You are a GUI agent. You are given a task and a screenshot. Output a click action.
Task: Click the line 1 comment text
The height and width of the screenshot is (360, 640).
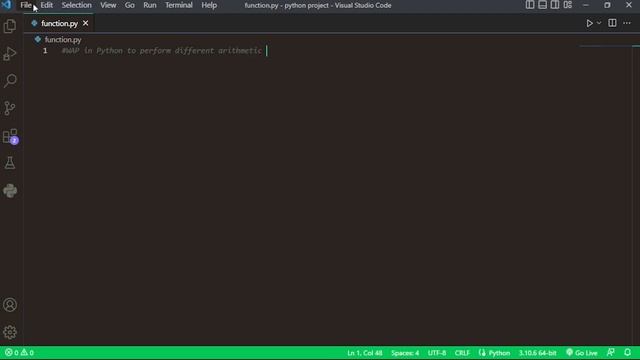pyautogui.click(x=162, y=51)
